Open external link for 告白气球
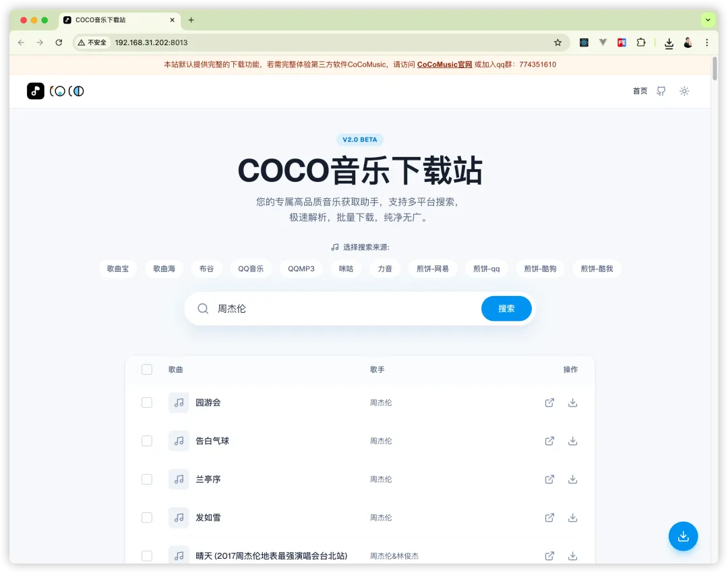 (549, 441)
